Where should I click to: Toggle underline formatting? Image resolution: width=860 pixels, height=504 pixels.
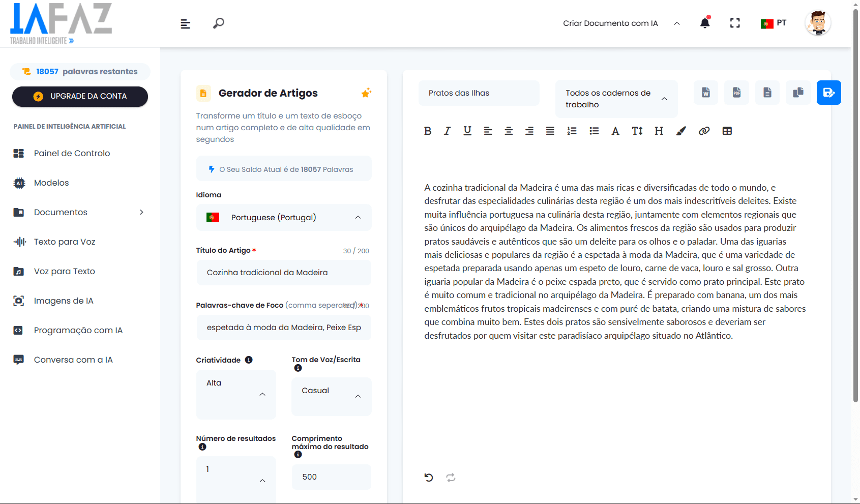467,131
